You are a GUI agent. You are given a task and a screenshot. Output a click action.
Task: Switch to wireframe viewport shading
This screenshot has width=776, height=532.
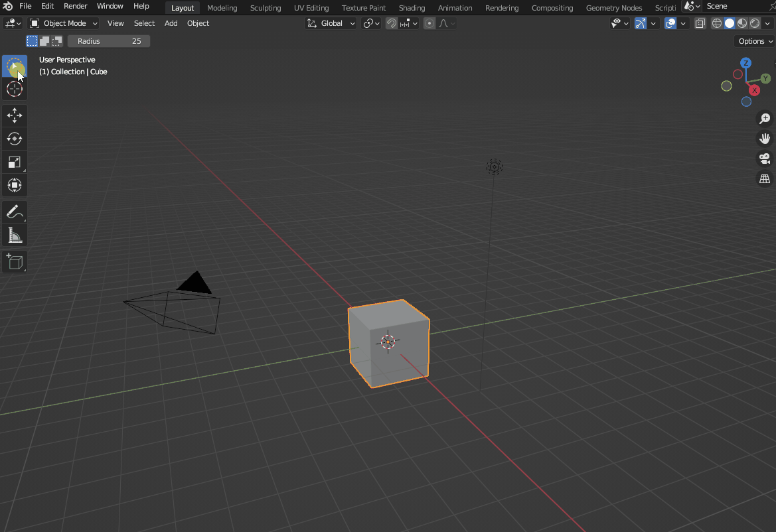717,23
